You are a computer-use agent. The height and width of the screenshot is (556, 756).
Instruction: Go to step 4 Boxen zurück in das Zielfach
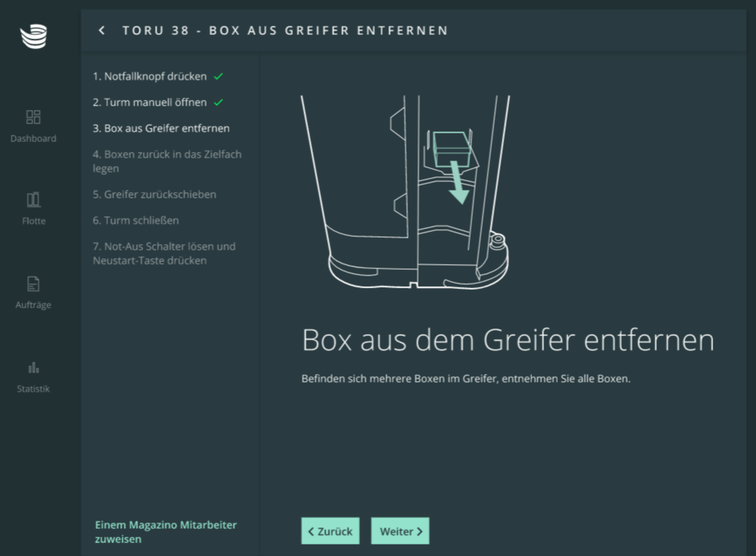click(167, 161)
